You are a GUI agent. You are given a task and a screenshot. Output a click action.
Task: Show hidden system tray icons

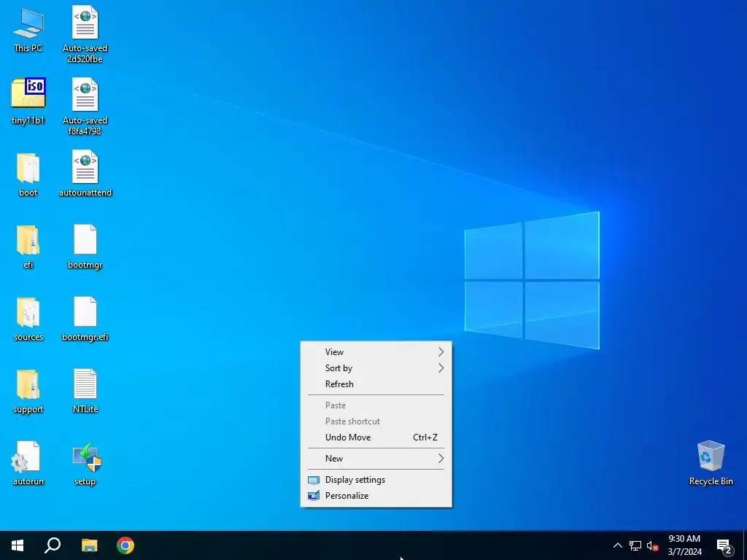coord(617,545)
